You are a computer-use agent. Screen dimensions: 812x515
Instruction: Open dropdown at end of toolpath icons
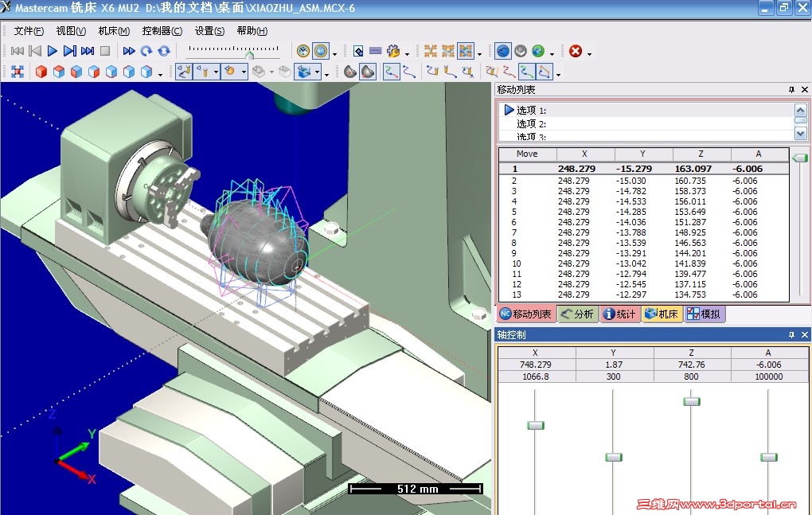point(558,75)
